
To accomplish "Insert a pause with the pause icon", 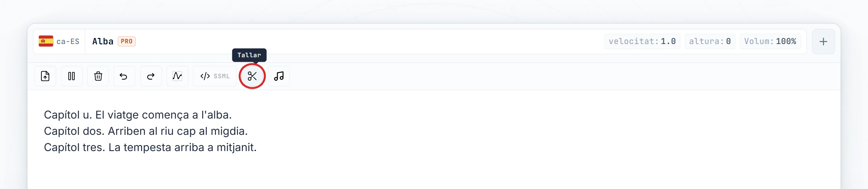I will 72,76.
